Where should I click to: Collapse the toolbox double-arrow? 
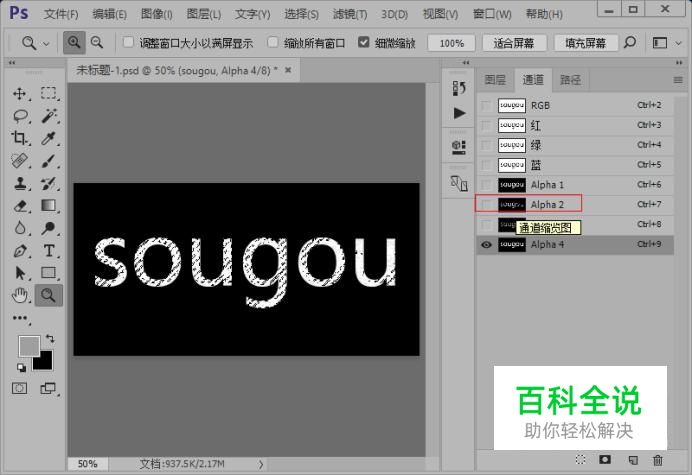click(x=12, y=63)
